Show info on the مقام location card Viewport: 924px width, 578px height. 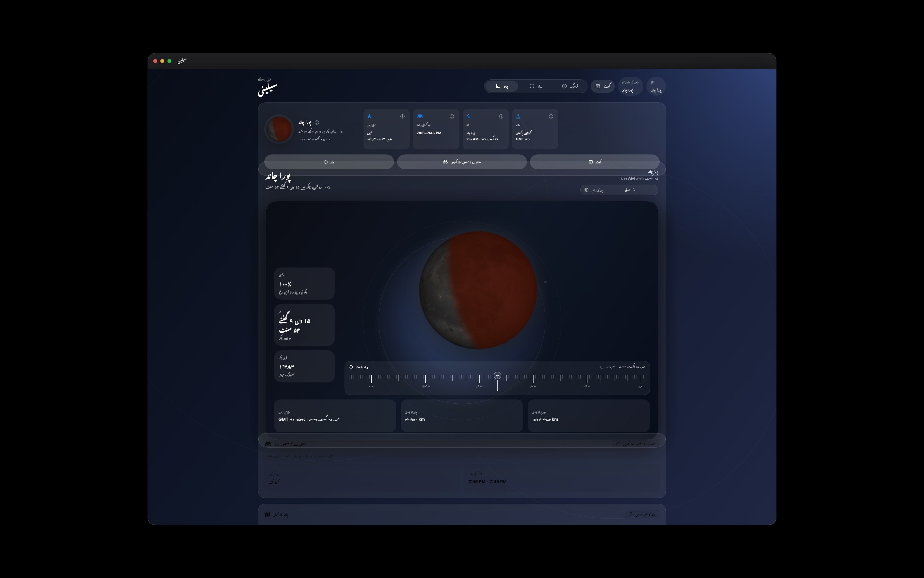point(551,117)
